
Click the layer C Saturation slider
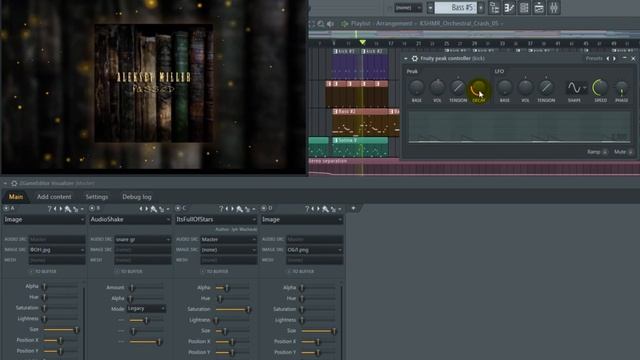232,309
